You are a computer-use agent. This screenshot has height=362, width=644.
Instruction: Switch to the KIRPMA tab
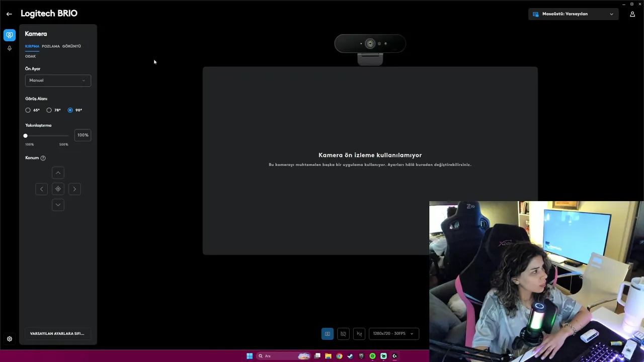pos(32,46)
